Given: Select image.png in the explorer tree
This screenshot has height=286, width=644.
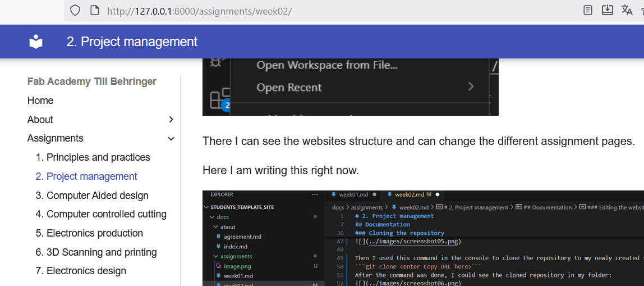Looking at the screenshot, I should click(237, 266).
